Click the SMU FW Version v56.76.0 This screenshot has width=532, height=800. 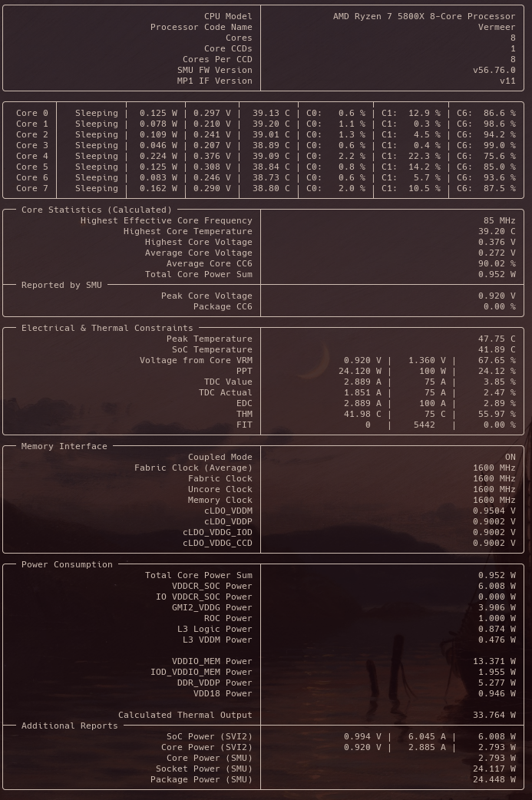coord(494,70)
